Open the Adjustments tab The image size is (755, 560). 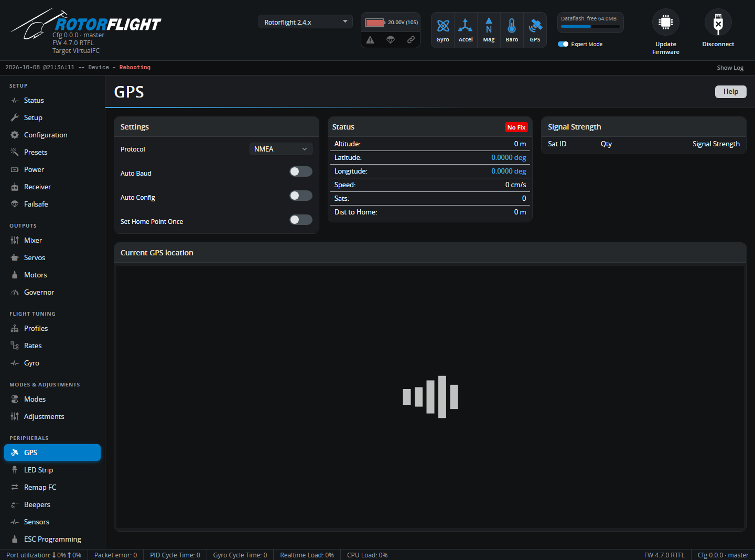pyautogui.click(x=52, y=416)
